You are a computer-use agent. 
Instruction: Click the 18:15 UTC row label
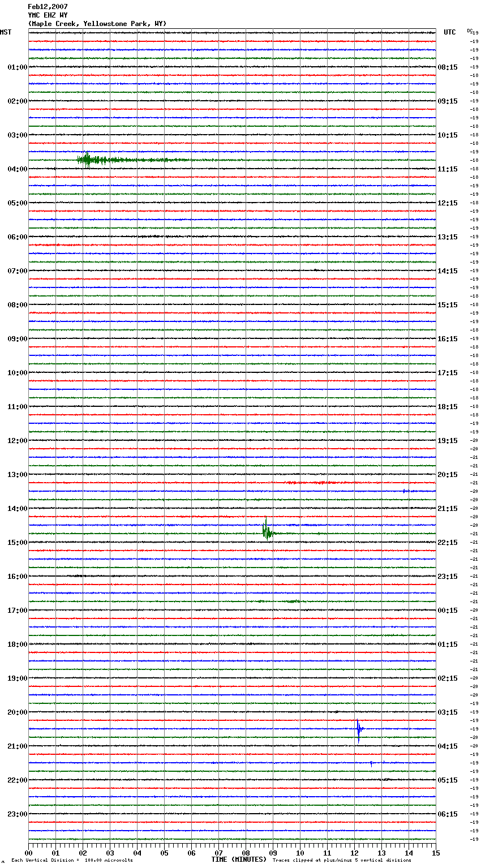[448, 407]
